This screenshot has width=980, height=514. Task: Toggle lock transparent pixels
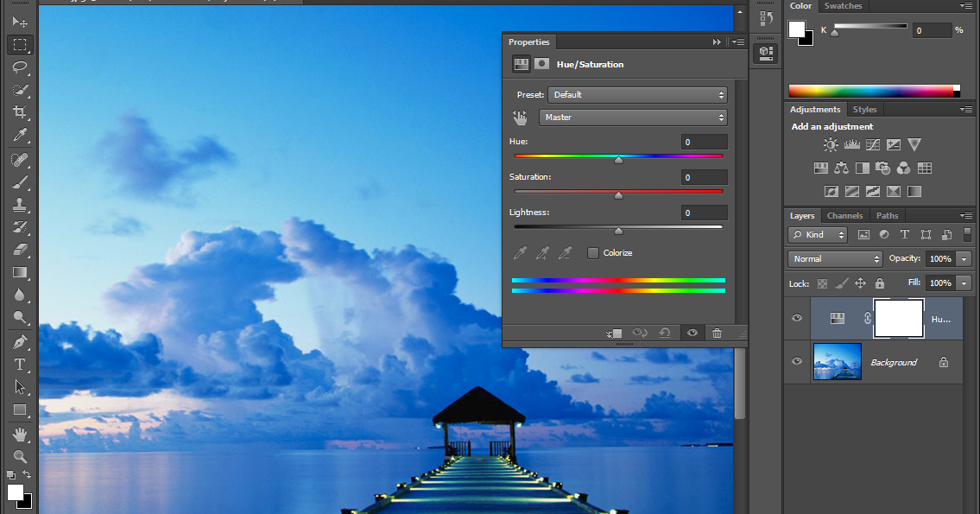(823, 284)
